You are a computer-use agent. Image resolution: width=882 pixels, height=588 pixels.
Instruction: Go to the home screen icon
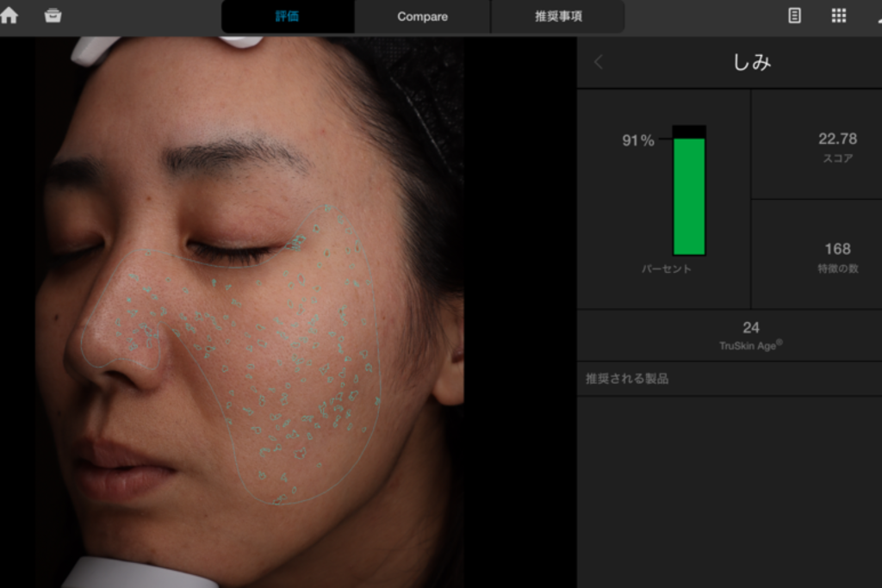coord(9,15)
